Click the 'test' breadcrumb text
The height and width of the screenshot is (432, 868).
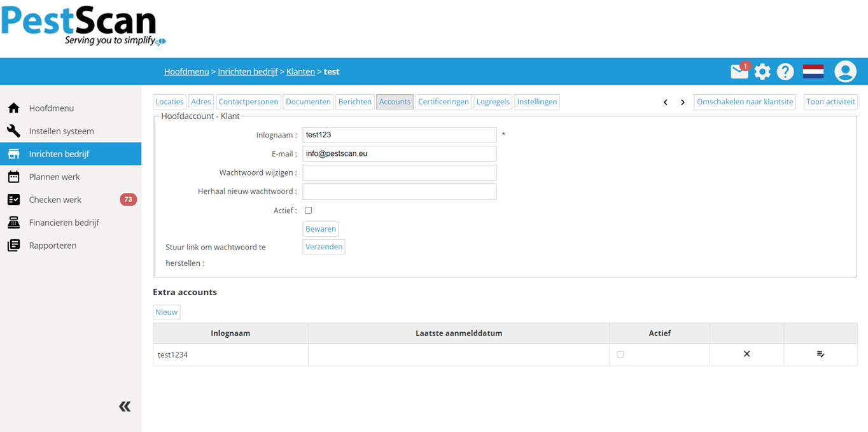(332, 72)
